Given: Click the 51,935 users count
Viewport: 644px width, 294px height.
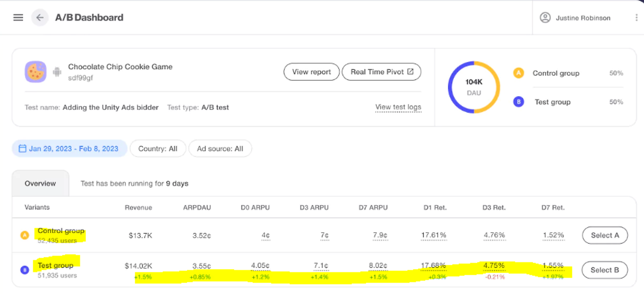Looking at the screenshot, I should pos(57,275).
